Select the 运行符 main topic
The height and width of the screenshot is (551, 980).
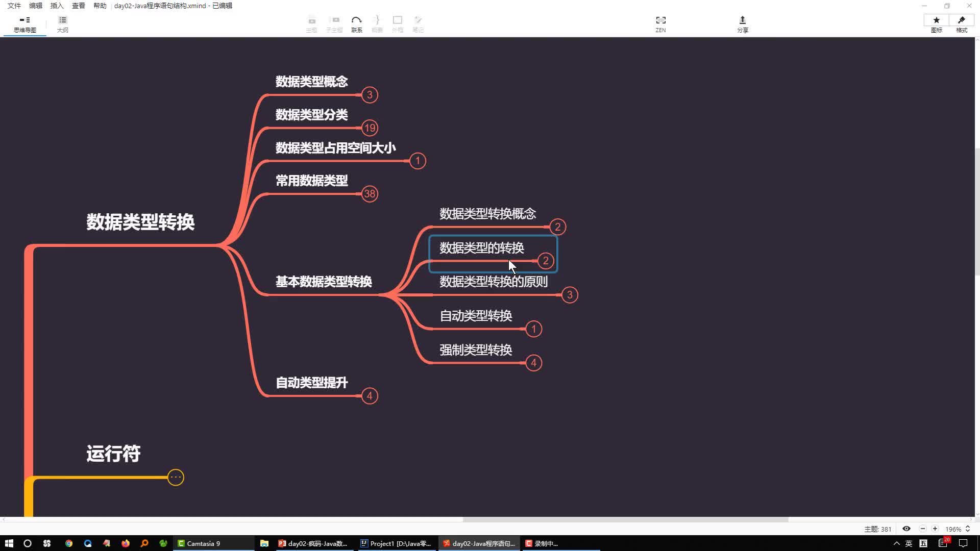(113, 454)
